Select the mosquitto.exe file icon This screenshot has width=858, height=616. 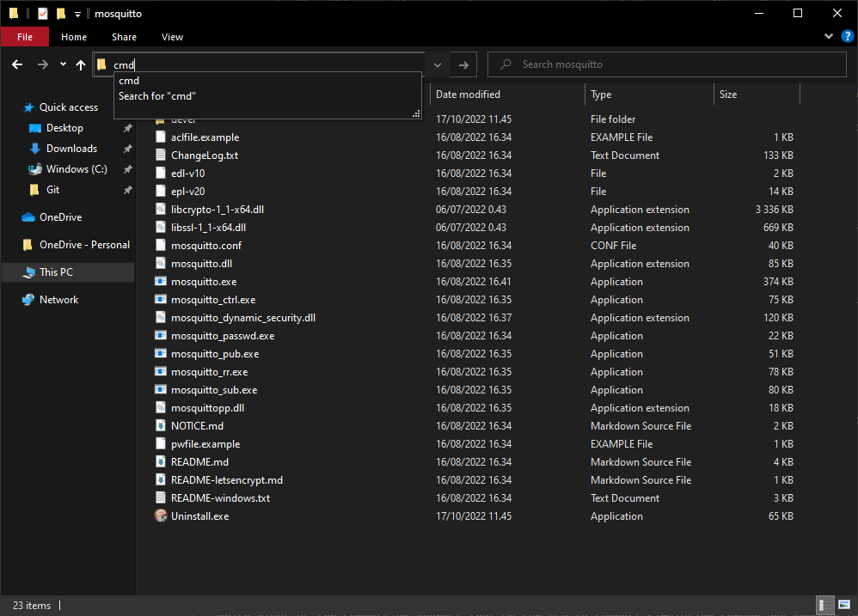(x=160, y=282)
